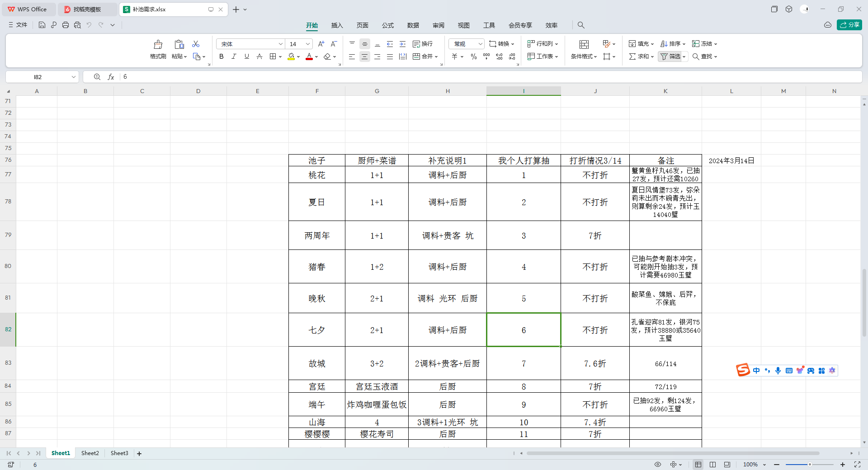The height and width of the screenshot is (470, 868).
Task: Switch to the 页面 ribbon tab
Action: (x=363, y=25)
